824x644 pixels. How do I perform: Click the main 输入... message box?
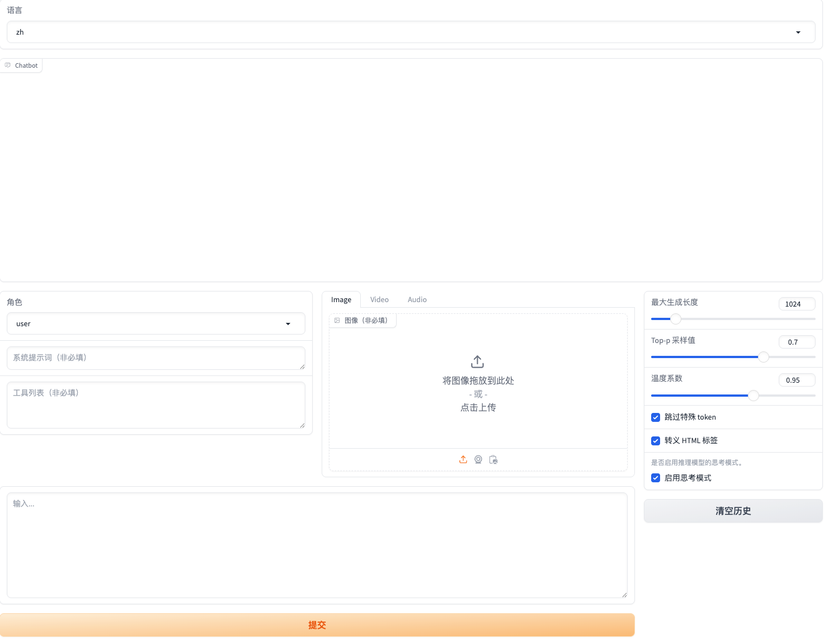click(317, 545)
